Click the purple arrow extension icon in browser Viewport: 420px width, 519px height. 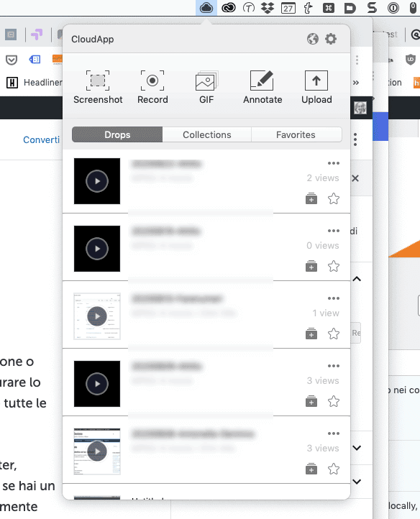(37, 34)
